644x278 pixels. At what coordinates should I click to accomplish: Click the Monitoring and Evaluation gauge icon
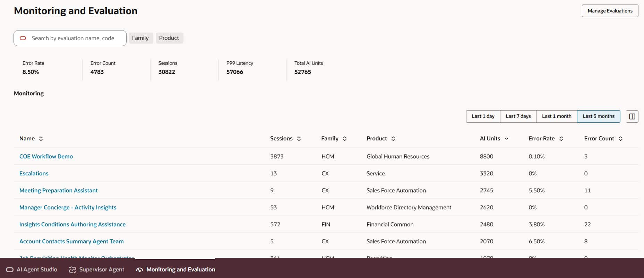coord(139,270)
